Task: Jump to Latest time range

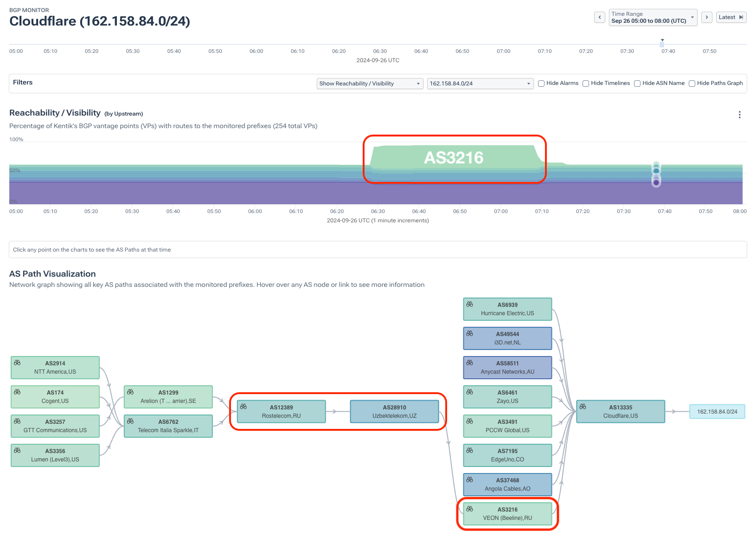Action: coord(731,17)
